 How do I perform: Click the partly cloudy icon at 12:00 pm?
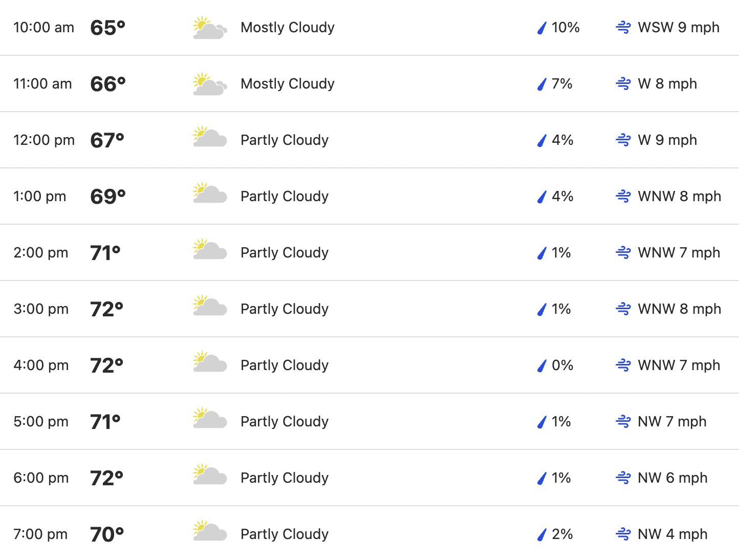(x=210, y=137)
